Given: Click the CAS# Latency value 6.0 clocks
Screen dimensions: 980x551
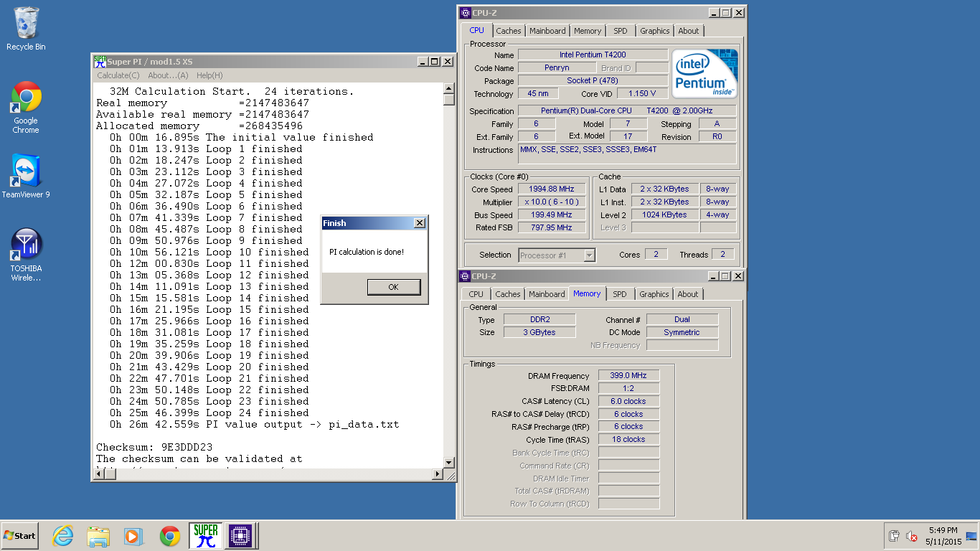Looking at the screenshot, I should click(628, 402).
